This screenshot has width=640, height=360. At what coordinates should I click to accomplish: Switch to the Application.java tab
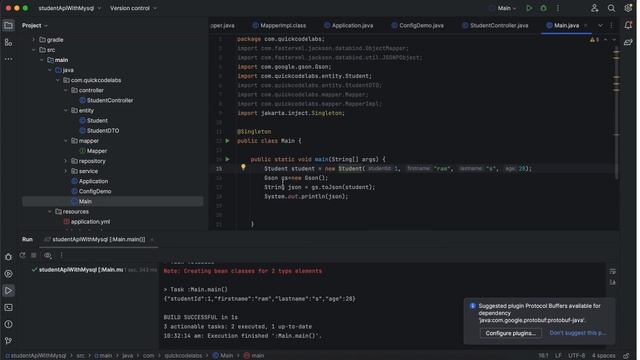tap(350, 25)
